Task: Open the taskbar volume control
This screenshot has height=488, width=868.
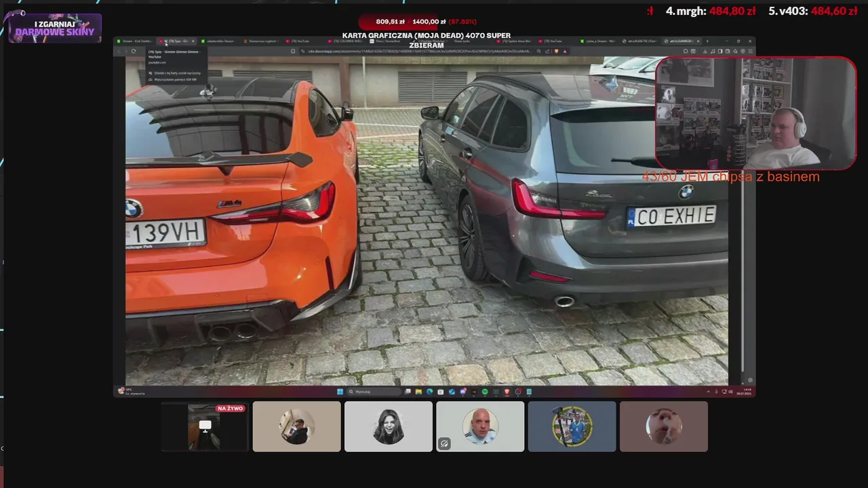Action: (x=731, y=392)
